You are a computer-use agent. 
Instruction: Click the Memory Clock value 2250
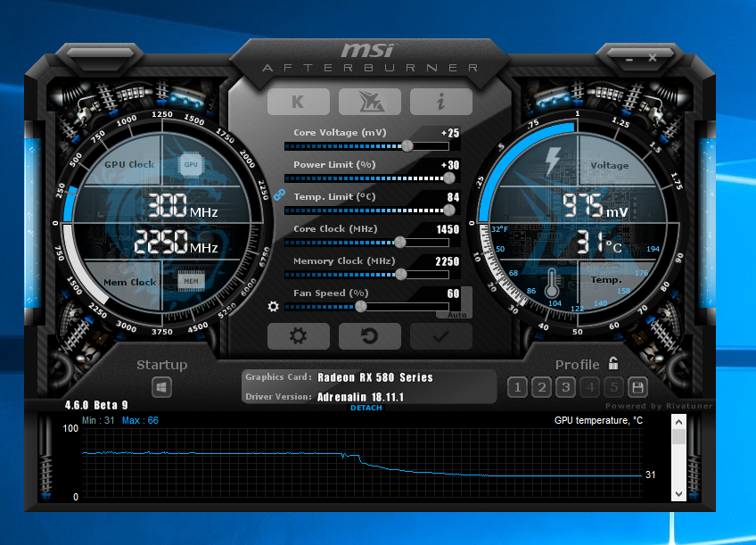(x=448, y=261)
